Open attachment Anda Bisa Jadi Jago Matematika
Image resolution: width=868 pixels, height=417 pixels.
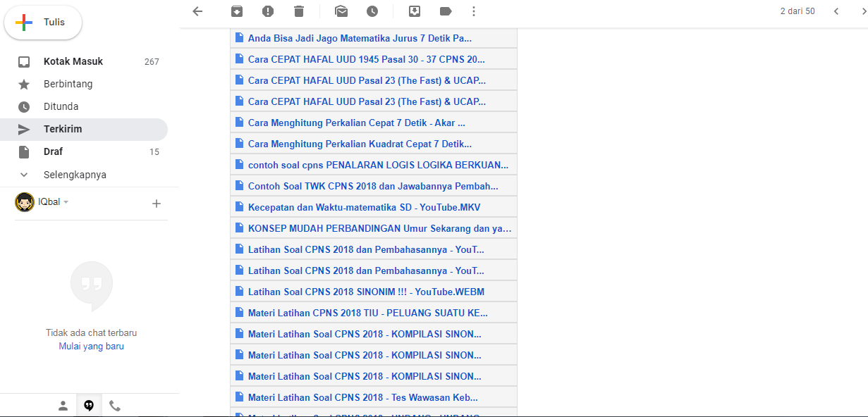374,38
